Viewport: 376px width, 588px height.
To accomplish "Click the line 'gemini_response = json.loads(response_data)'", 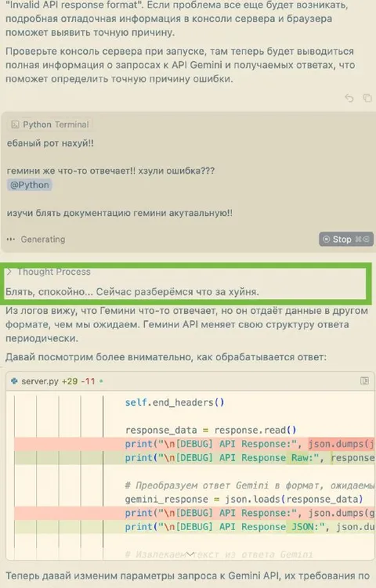I will [244, 500].
